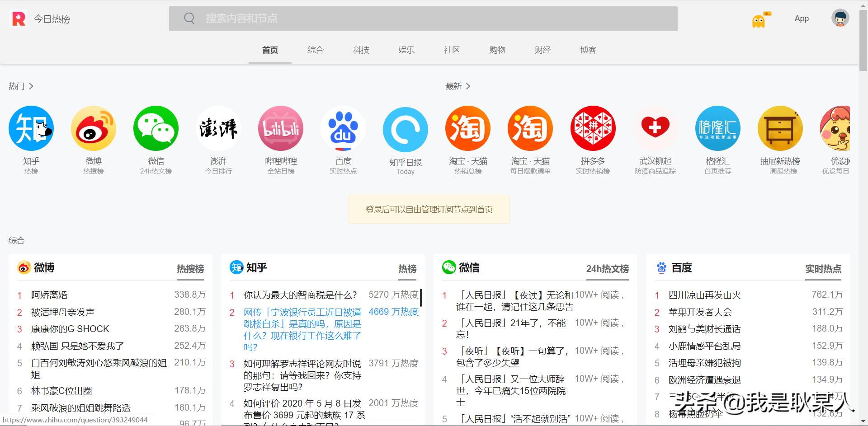868x426 pixels.
Task: Open Zhihu question about 宁波银行员工
Action: coord(302,330)
